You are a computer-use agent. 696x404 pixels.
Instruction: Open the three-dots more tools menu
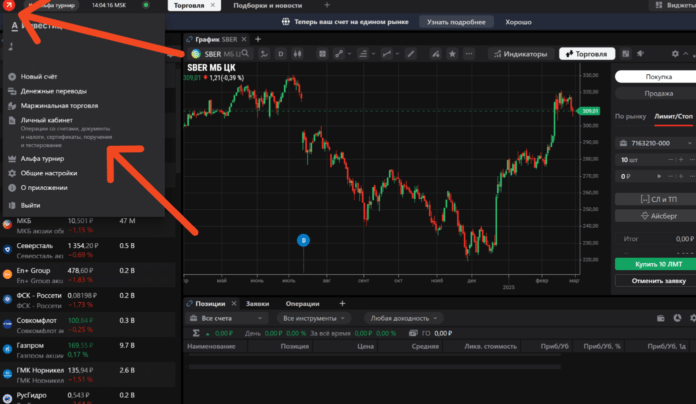point(469,54)
